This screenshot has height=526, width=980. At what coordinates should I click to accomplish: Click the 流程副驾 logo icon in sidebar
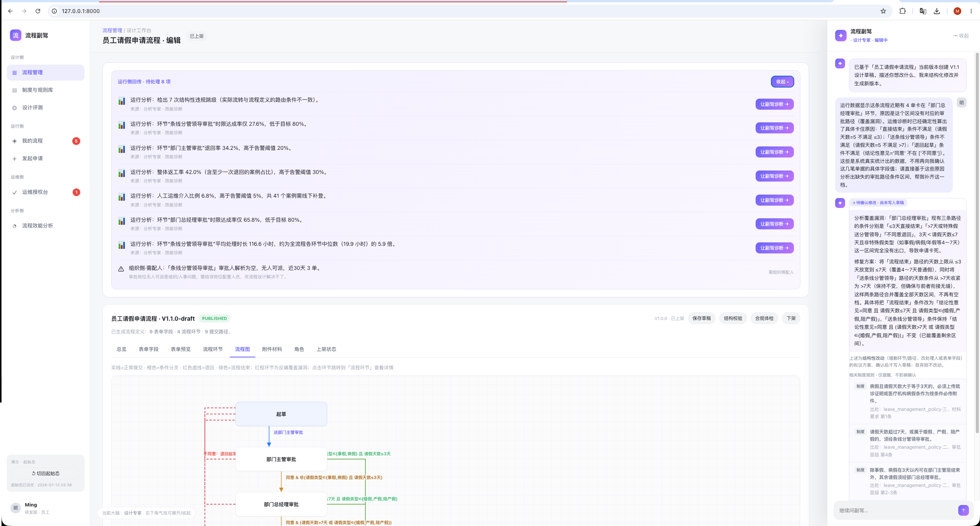[16, 35]
